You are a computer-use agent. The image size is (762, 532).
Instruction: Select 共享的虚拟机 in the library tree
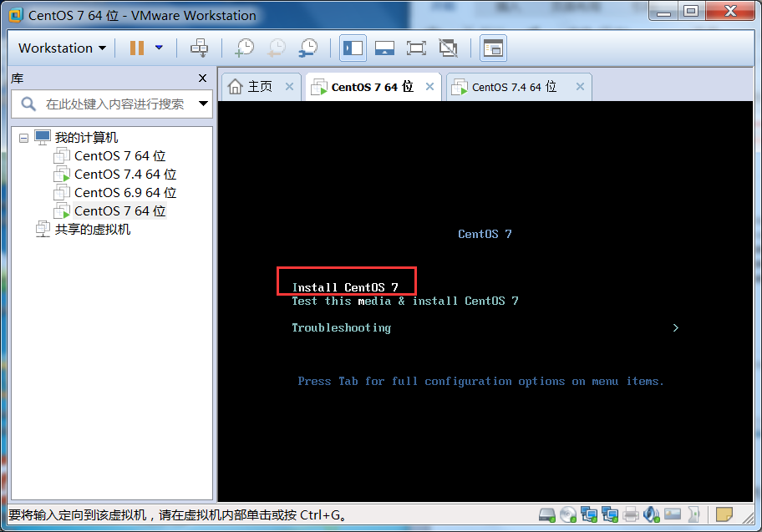click(x=93, y=230)
